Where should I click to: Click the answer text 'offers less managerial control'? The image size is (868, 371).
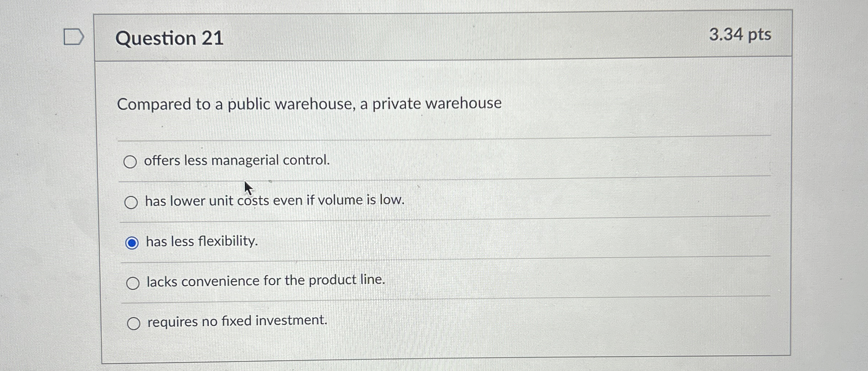point(237,160)
